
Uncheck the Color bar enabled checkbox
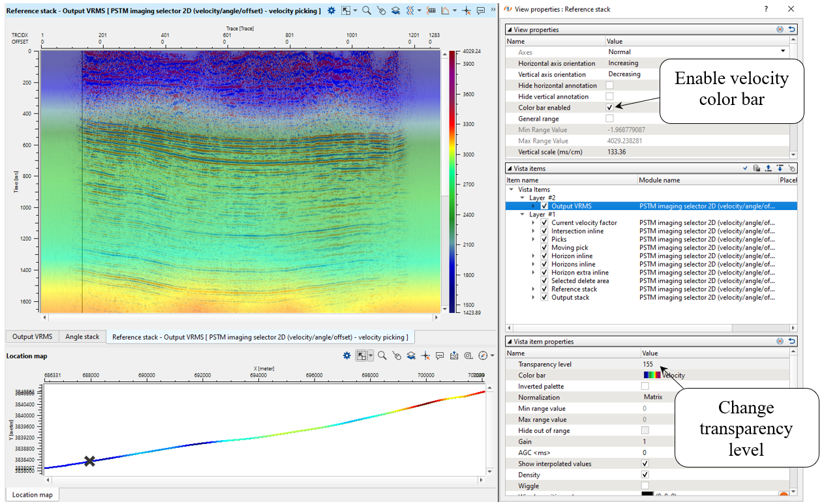(x=609, y=108)
